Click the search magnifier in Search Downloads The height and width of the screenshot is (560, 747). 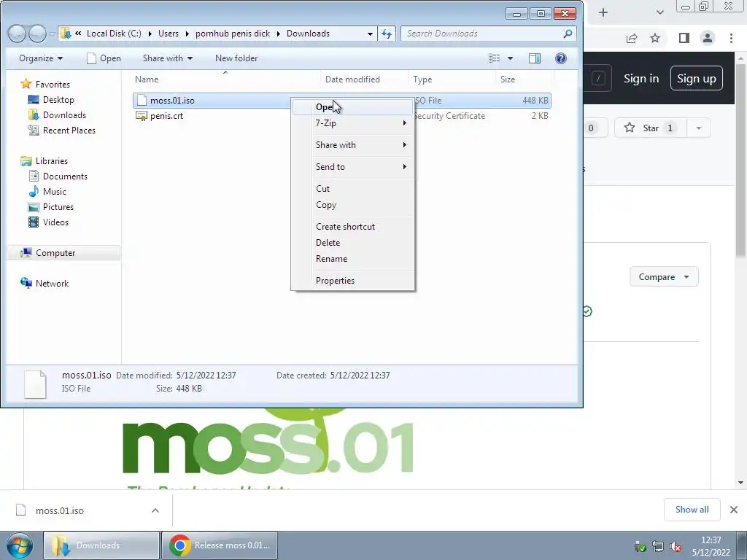pyautogui.click(x=567, y=34)
